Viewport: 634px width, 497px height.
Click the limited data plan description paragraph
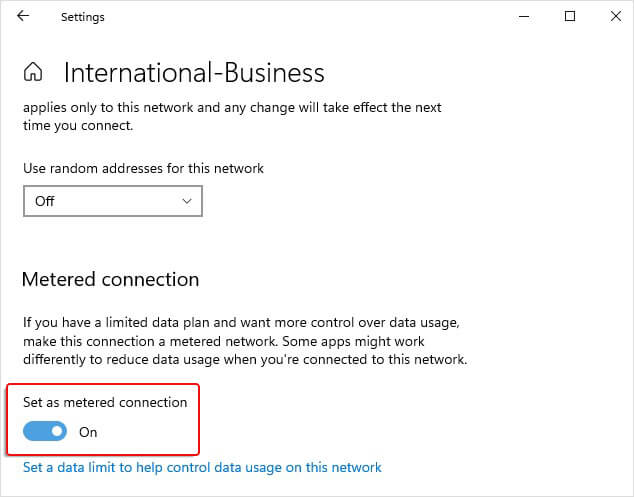(x=245, y=341)
